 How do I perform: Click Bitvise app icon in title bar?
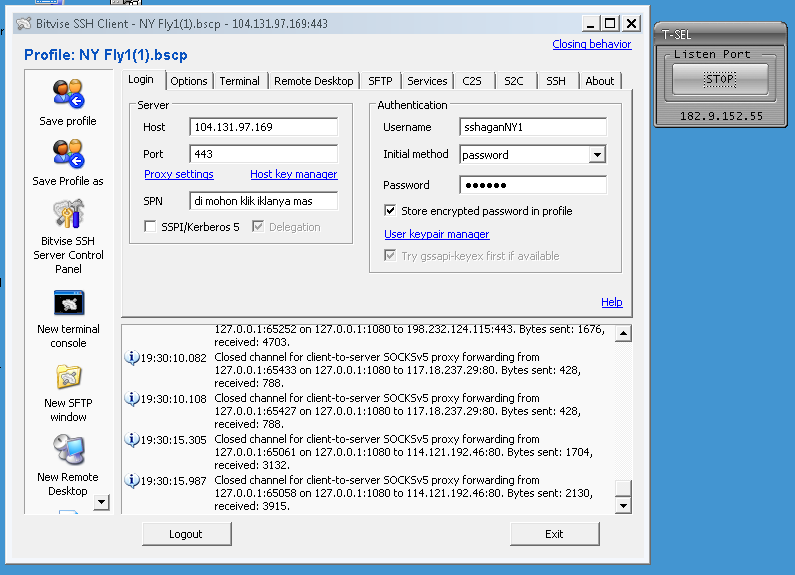tap(23, 23)
